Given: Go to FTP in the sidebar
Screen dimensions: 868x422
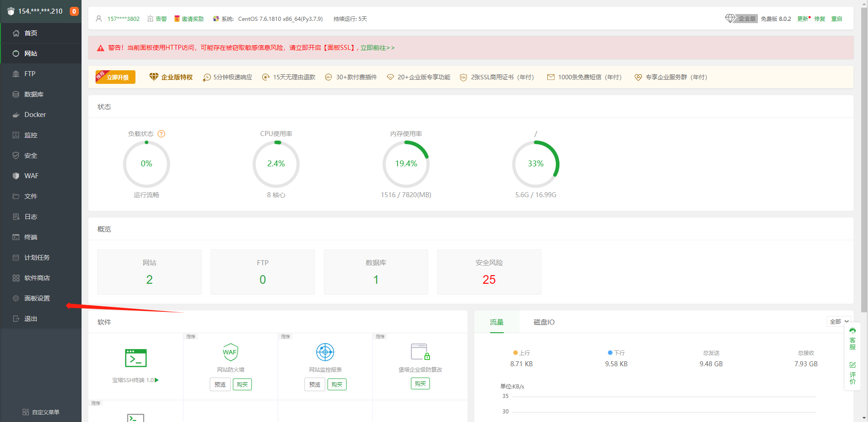Looking at the screenshot, I should click(x=41, y=74).
